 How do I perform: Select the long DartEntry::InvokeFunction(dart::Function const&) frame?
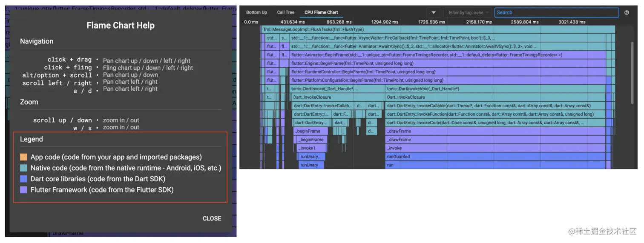tap(495, 114)
